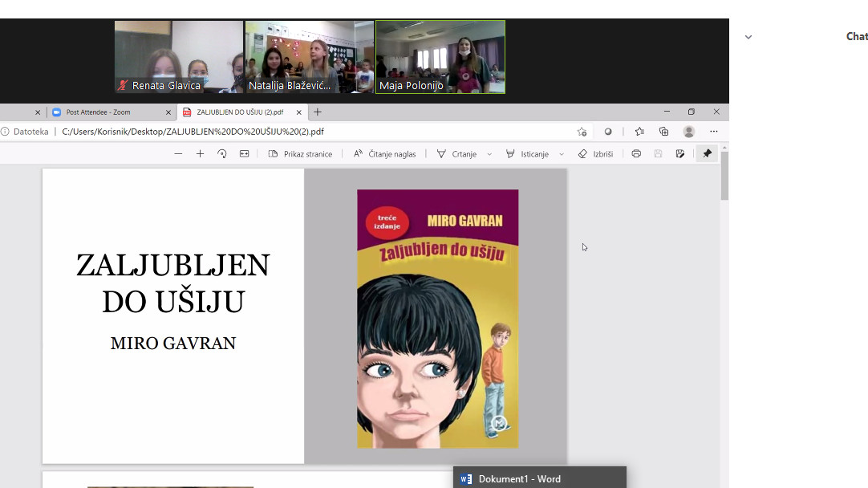View the Datoteka site information icon
This screenshot has height=488, width=868.
[5, 132]
